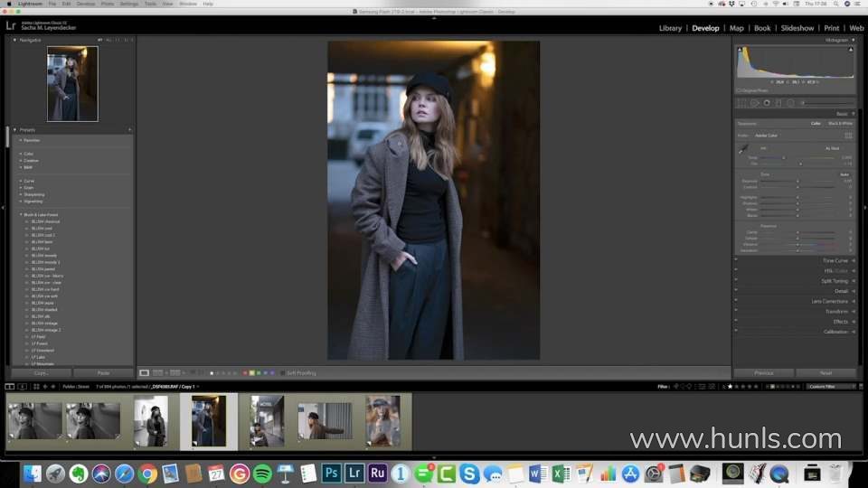
Task: Open Adobe Rush from the Dock
Action: 378,474
